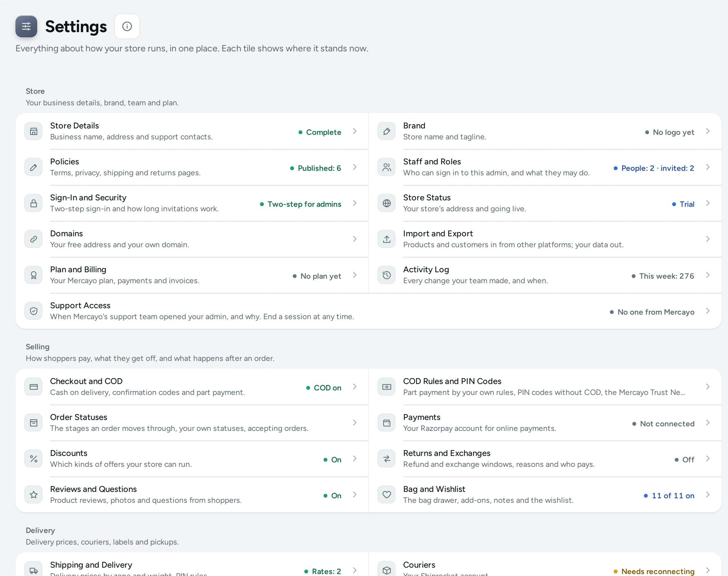Open the Policies settings title
728x576 pixels.
coord(65,161)
